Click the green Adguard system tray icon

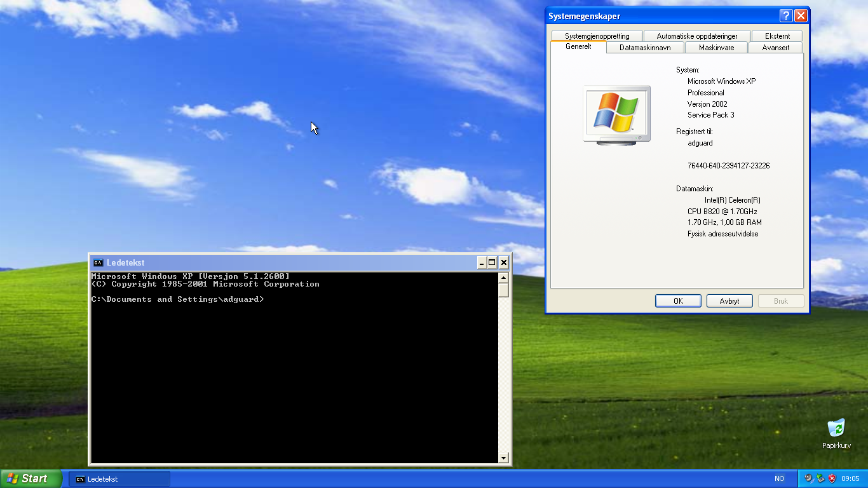click(820, 478)
